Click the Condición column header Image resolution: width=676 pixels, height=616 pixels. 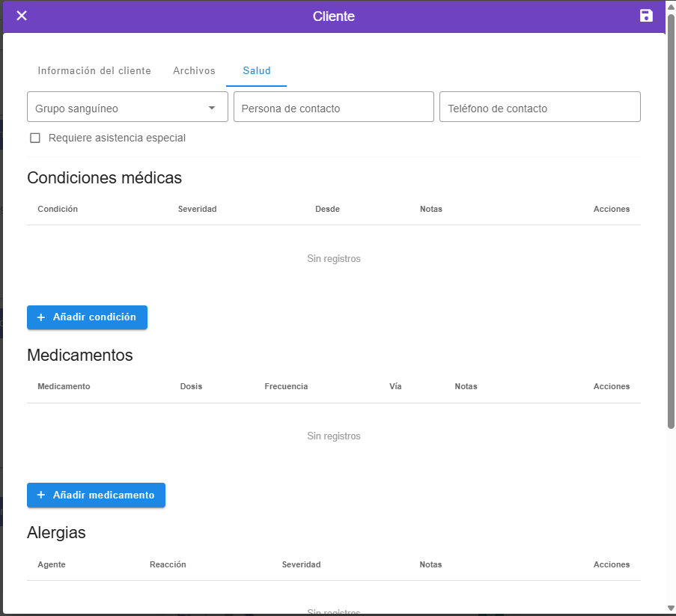click(58, 210)
